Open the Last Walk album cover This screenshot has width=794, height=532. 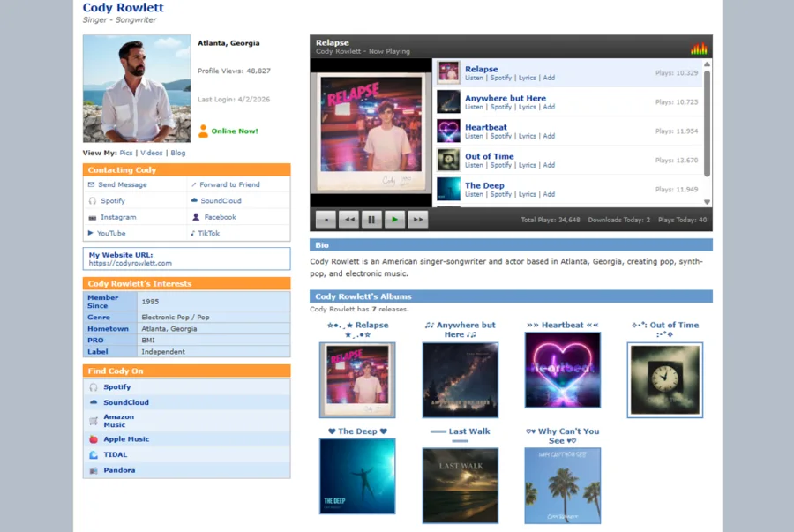(461, 485)
